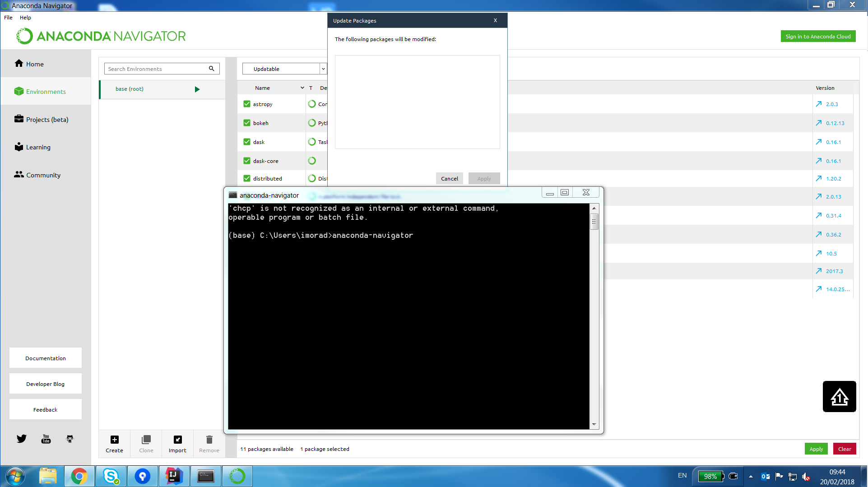The height and width of the screenshot is (487, 868).
Task: Open options for base (root) environment
Action: point(197,89)
